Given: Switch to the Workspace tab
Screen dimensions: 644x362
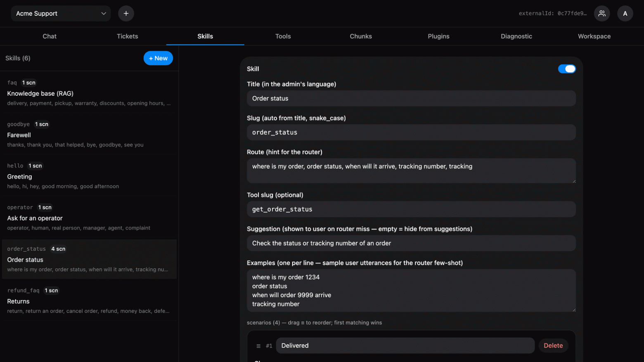Looking at the screenshot, I should [x=594, y=36].
